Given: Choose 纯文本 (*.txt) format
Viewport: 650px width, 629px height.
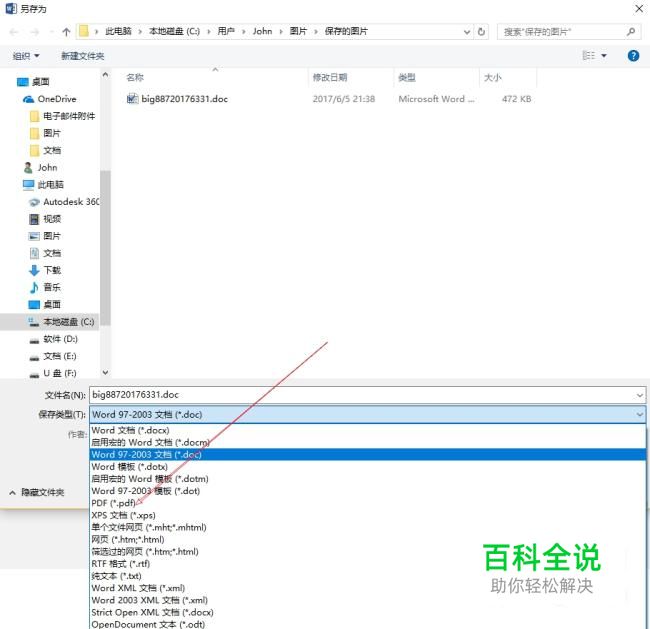Looking at the screenshot, I should click(368, 576).
